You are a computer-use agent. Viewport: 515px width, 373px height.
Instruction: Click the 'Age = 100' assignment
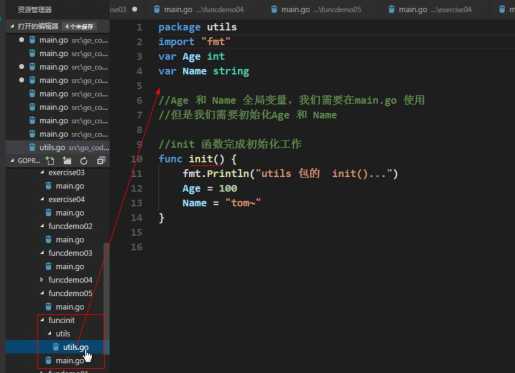point(210,188)
